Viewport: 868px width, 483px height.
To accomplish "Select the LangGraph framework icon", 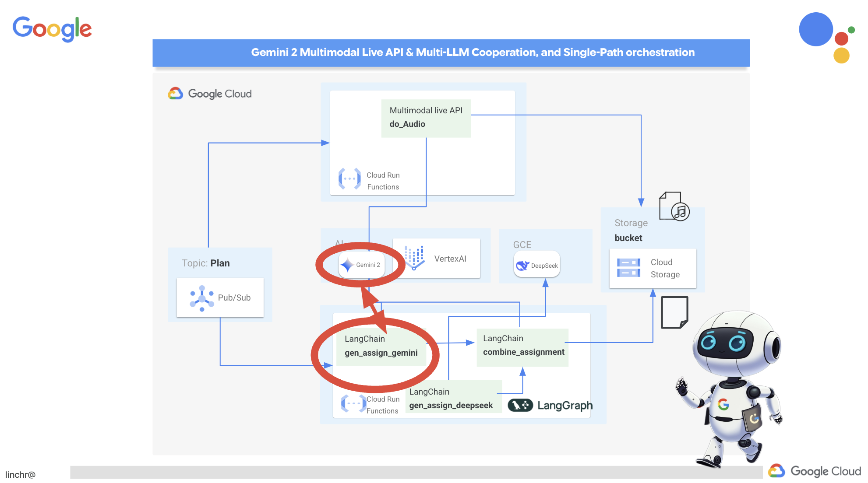I will pos(523,405).
